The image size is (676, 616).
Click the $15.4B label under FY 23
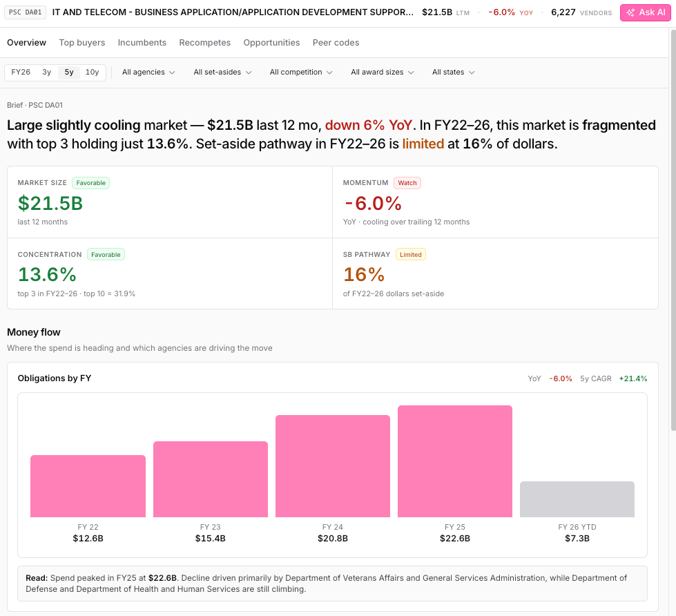pyautogui.click(x=211, y=539)
